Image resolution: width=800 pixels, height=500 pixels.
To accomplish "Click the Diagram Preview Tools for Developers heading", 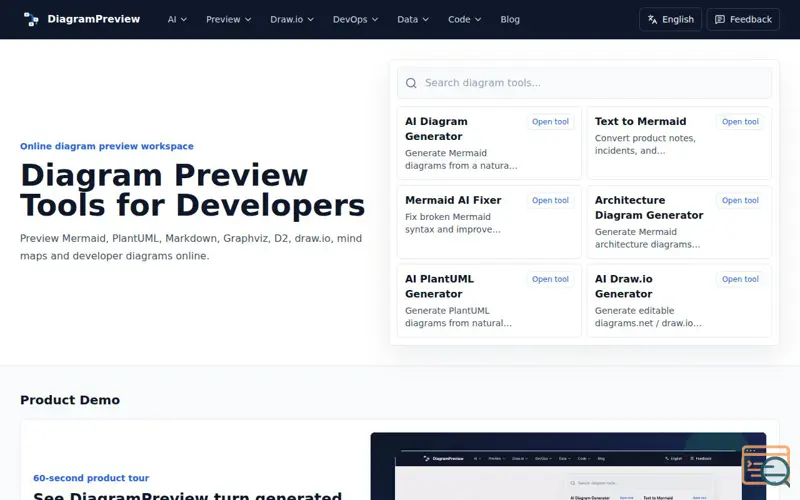I will coord(192,190).
